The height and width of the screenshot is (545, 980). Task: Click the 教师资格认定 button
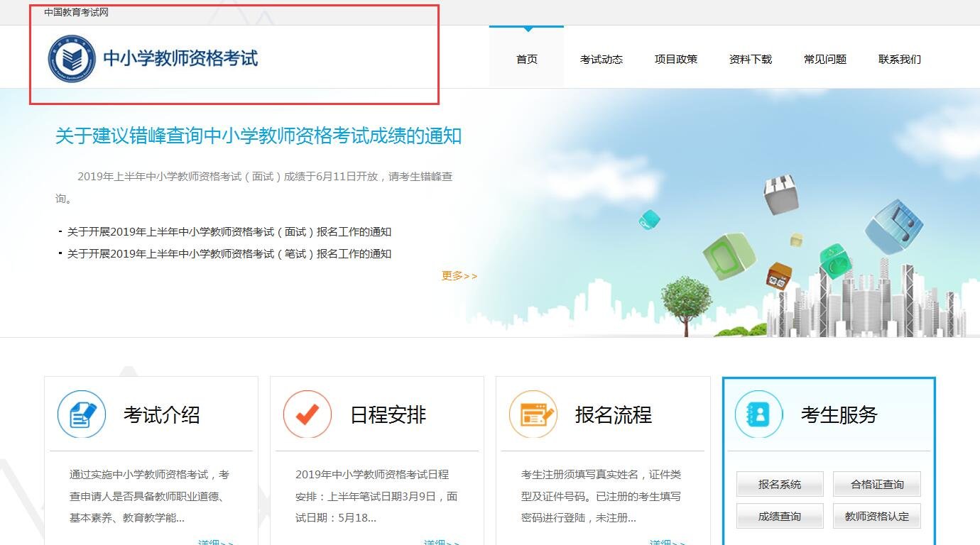[x=877, y=516]
